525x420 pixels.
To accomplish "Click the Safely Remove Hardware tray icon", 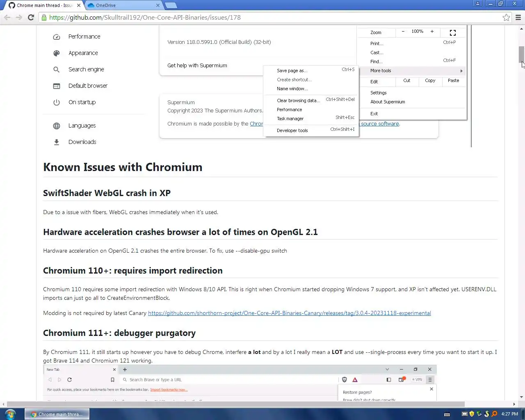I will pyautogui.click(x=479, y=414).
